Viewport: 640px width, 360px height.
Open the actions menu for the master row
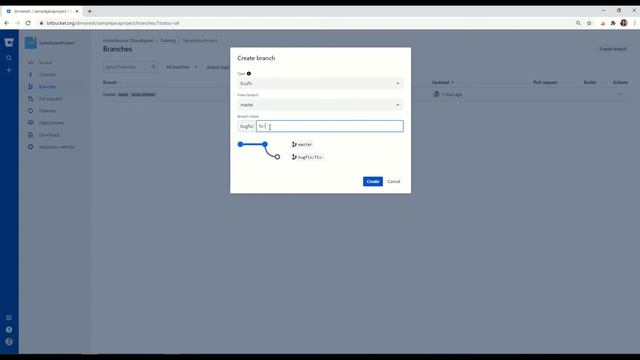[x=620, y=94]
